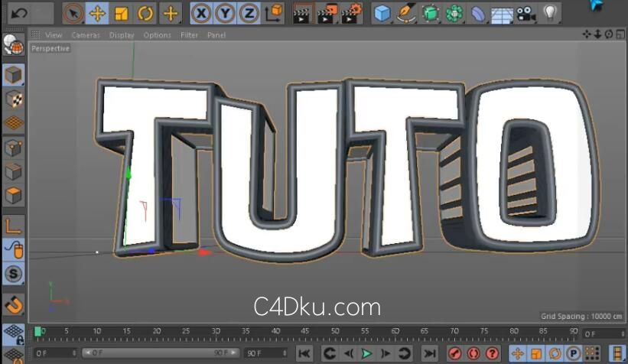Viewport: 628px width, 364px height.
Task: Add a Camera object from toolbar
Action: point(525,13)
